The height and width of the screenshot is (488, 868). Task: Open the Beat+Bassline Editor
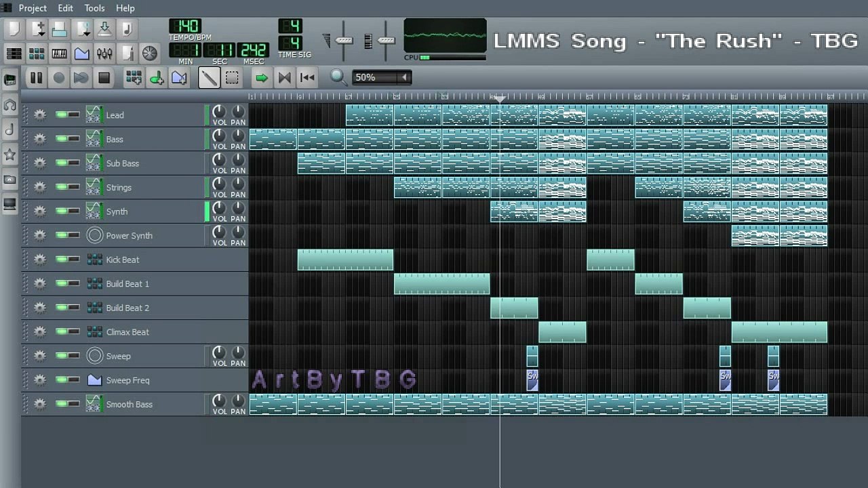(37, 54)
